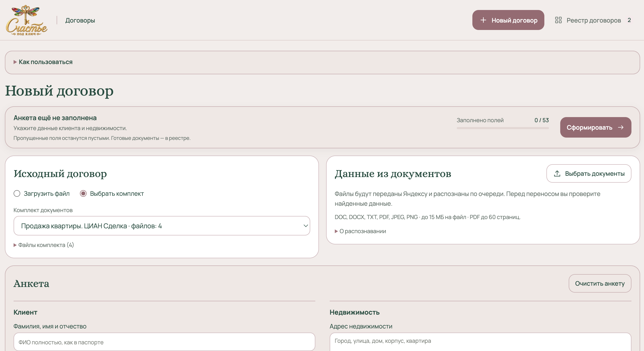Click the 0 / 53 filled fields counter
This screenshot has width=644, height=351.
542,120
